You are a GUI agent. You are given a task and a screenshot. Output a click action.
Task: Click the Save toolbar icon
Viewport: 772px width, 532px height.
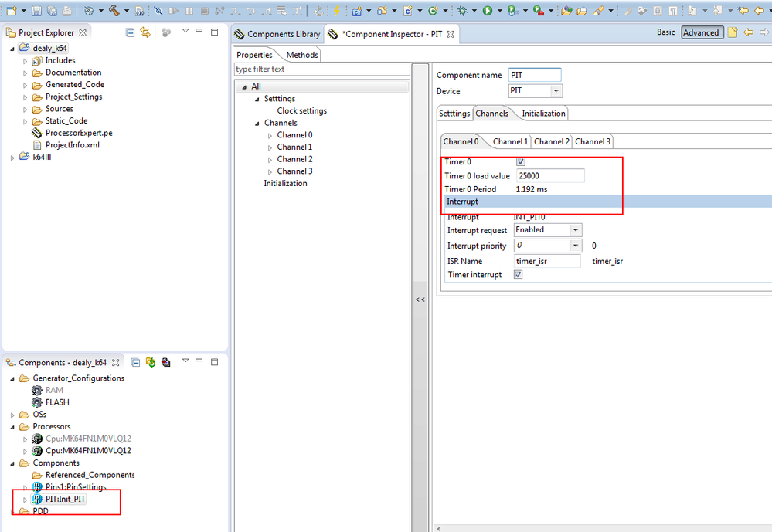[x=36, y=10]
